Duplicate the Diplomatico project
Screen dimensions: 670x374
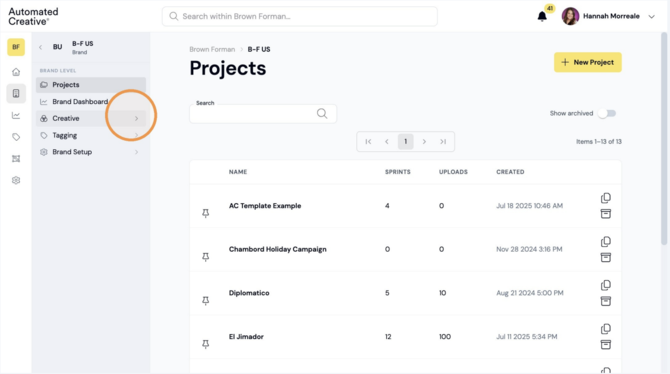click(x=605, y=285)
